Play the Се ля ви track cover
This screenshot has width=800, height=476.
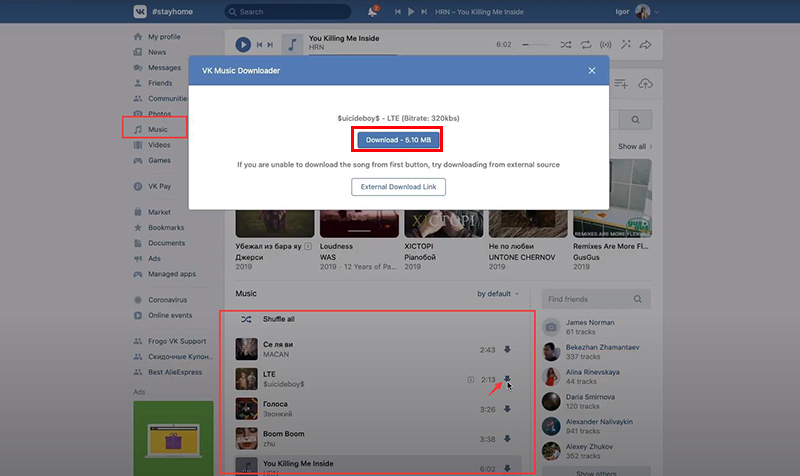(x=246, y=349)
